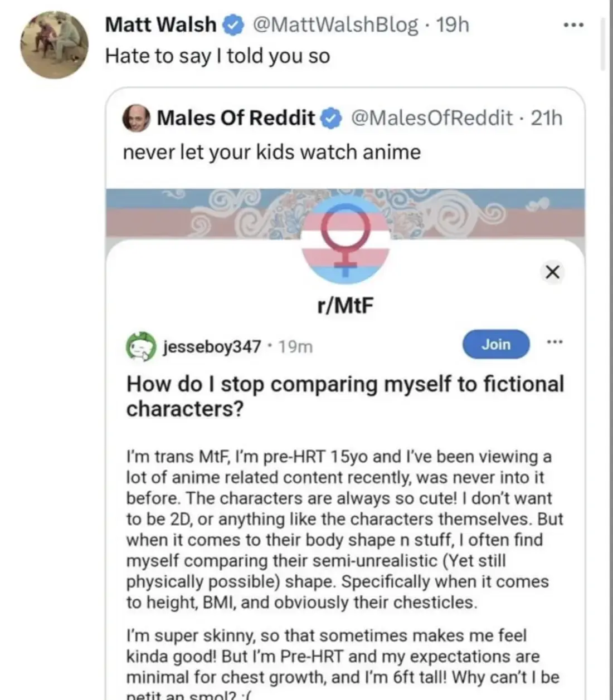Click the 21h quoted tweet timestamp

click(x=547, y=118)
